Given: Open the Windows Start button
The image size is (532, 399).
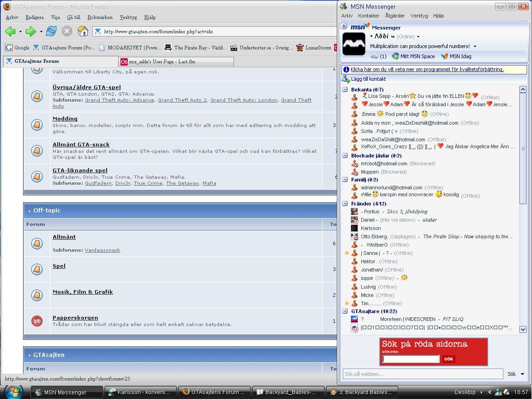Looking at the screenshot, I should [14, 392].
